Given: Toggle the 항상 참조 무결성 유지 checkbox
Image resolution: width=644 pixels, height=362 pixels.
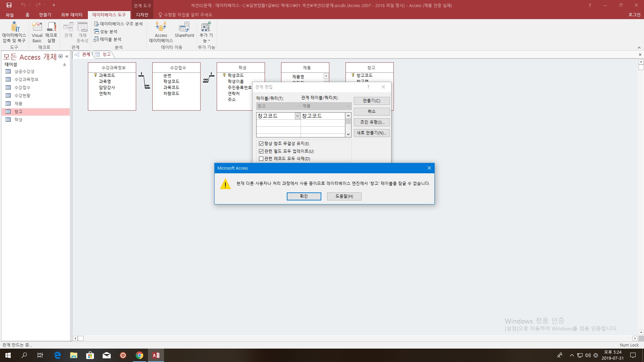Looking at the screenshot, I should [x=261, y=143].
